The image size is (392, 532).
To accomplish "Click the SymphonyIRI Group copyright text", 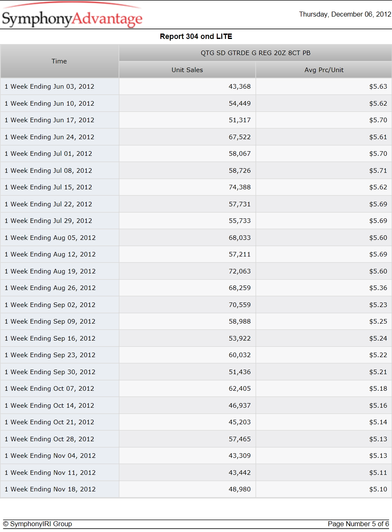I will coord(38,524).
